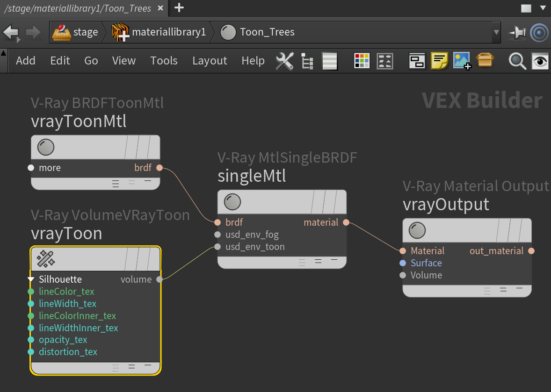Collapse singleMtl inputs with minus icon
The image size is (551, 392).
(x=334, y=260)
